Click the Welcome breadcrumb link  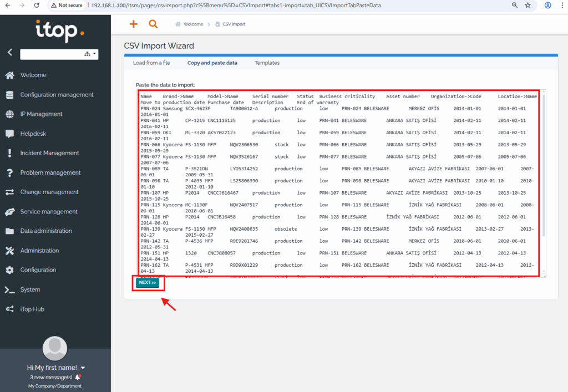(193, 24)
